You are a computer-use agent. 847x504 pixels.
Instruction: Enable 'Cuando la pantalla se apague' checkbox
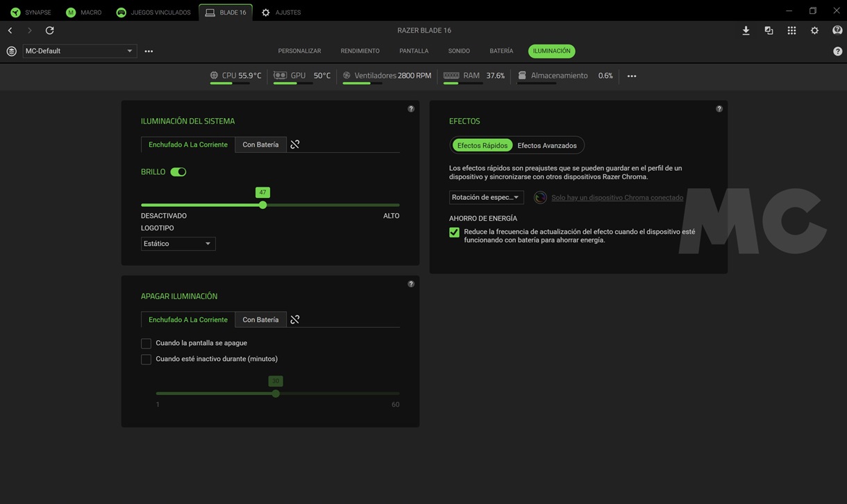[146, 344]
